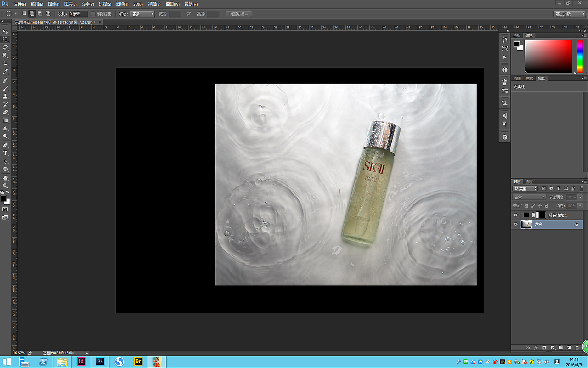This screenshot has width=588, height=368.
Task: Select the Dodge tool
Action: pos(6,136)
